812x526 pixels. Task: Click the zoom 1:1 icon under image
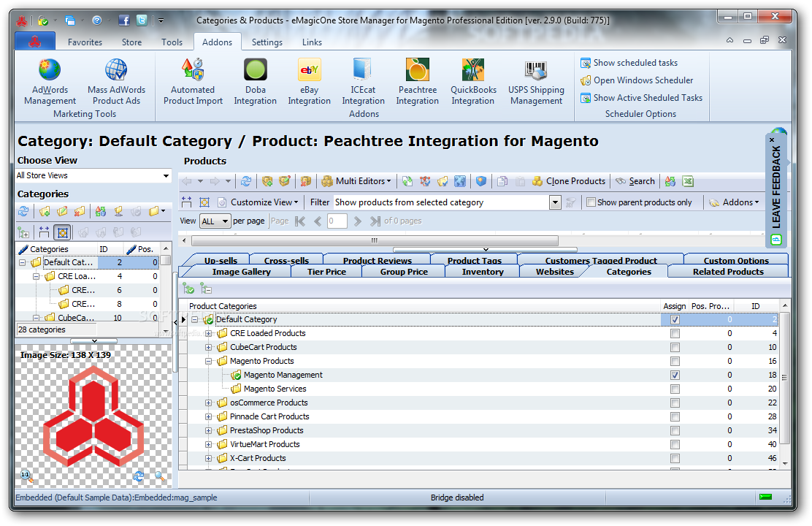26,476
